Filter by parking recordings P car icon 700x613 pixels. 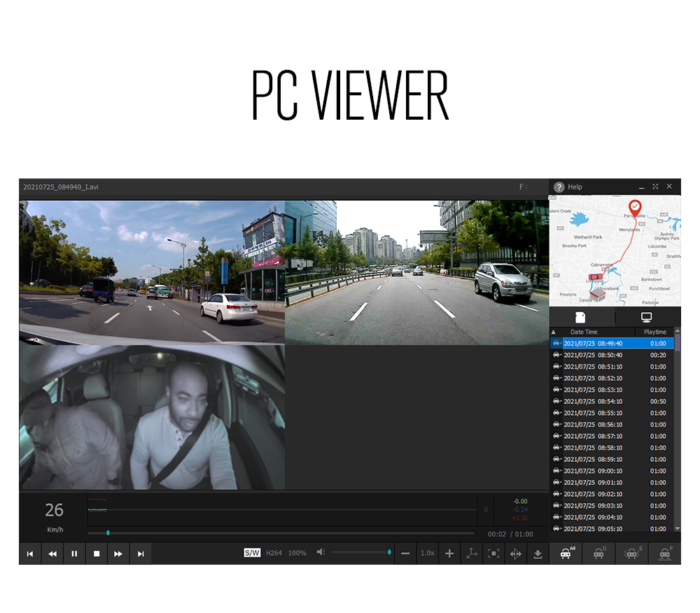[665, 554]
